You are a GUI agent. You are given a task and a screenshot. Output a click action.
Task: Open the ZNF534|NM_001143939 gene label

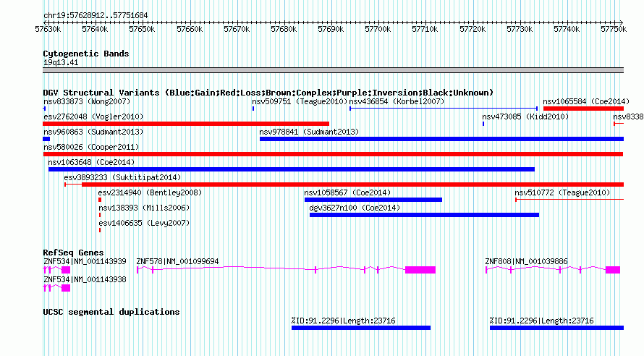pyautogui.click(x=85, y=261)
